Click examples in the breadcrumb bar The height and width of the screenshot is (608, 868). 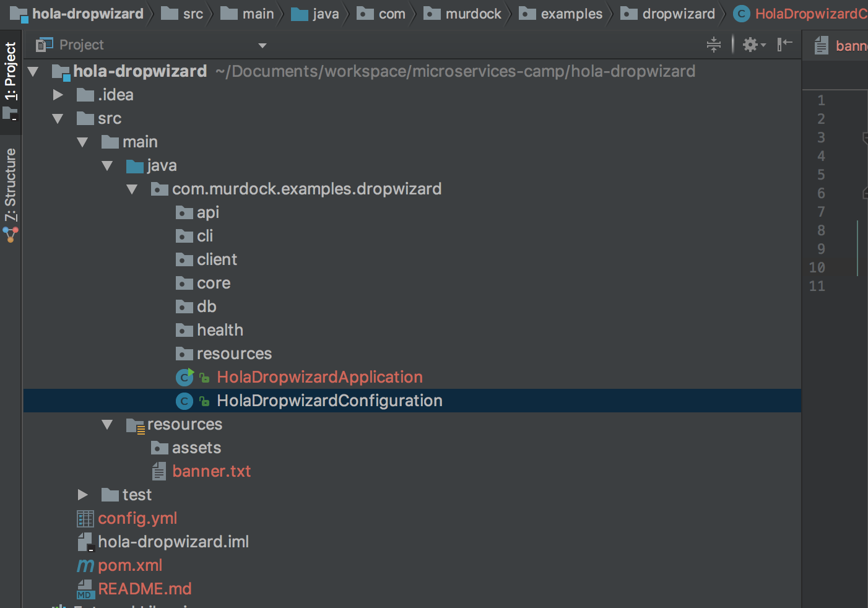click(571, 14)
